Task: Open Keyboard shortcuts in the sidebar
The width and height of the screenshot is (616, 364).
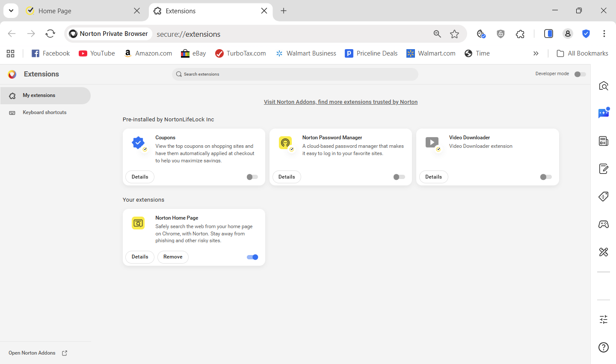Action: point(45,113)
